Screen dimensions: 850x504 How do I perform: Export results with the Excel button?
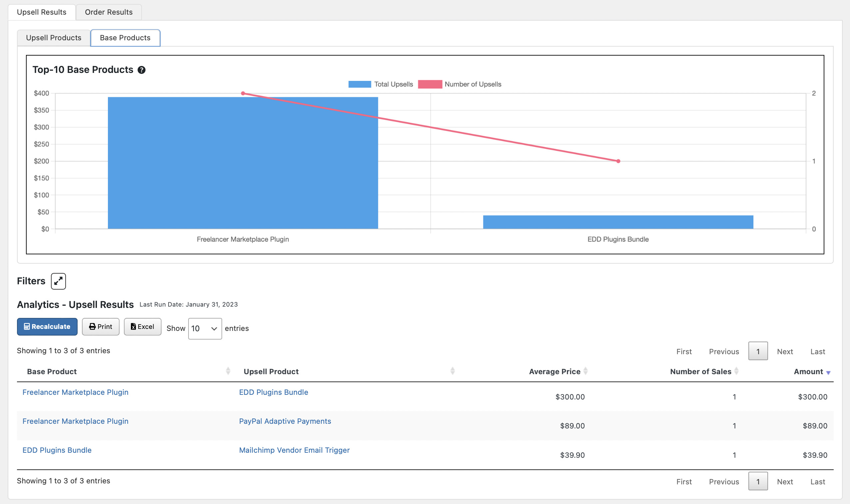[142, 327]
